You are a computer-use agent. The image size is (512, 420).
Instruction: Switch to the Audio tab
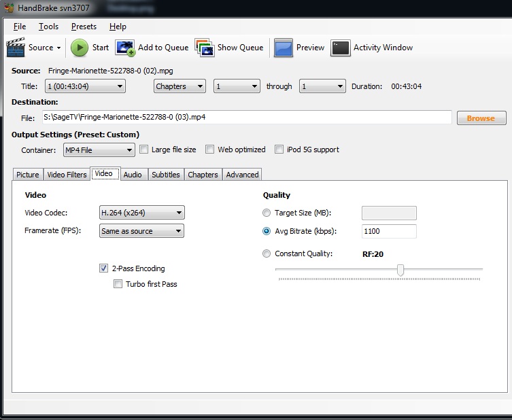coord(133,175)
